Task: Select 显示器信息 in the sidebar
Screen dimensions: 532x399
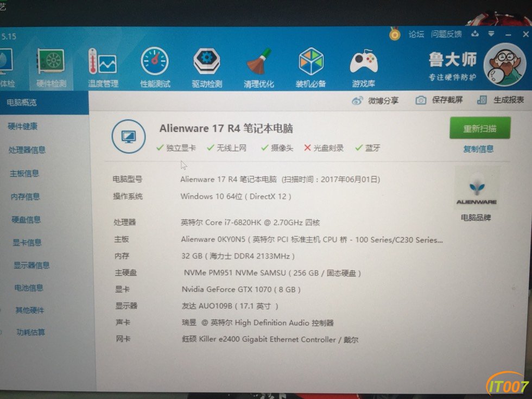Action: (32, 265)
